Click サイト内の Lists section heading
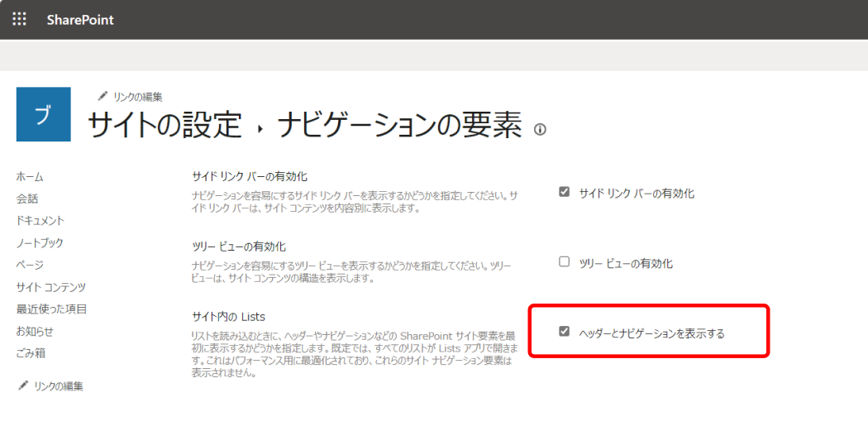 pos(229,317)
